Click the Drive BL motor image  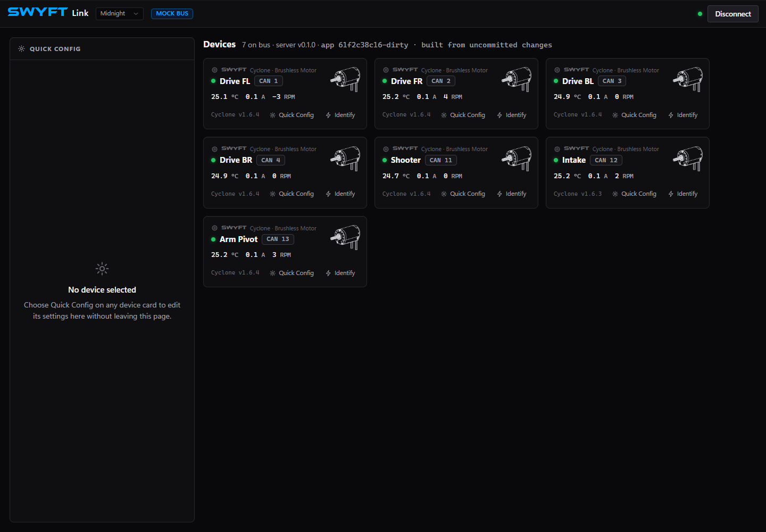tap(688, 79)
